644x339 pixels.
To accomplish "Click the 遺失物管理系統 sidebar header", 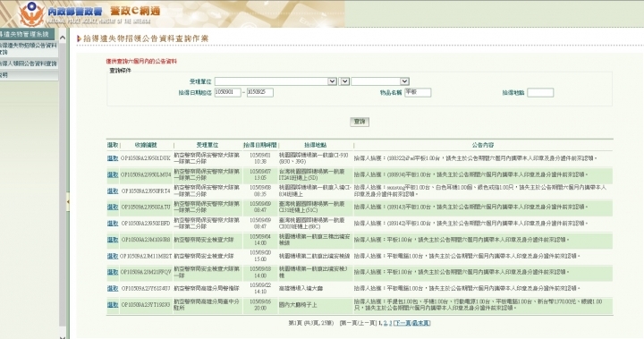I will point(27,34).
